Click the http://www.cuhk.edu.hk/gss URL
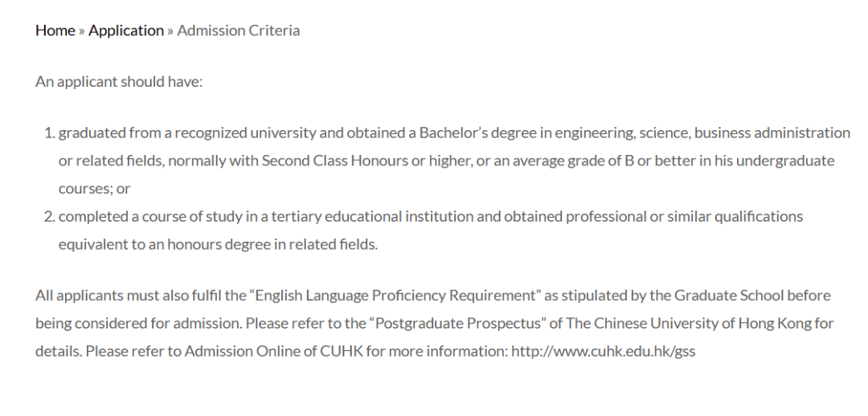Viewport: 868px width, 416px height. click(x=603, y=352)
